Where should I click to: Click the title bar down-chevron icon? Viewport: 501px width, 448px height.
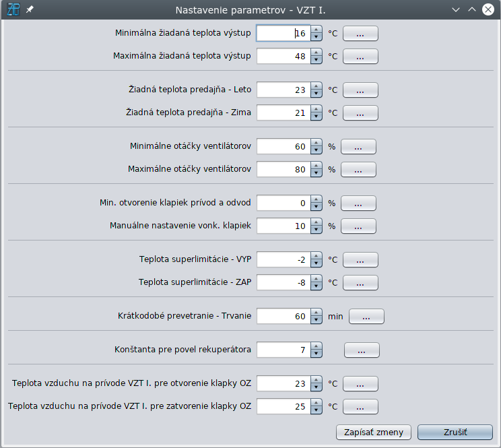point(456,10)
